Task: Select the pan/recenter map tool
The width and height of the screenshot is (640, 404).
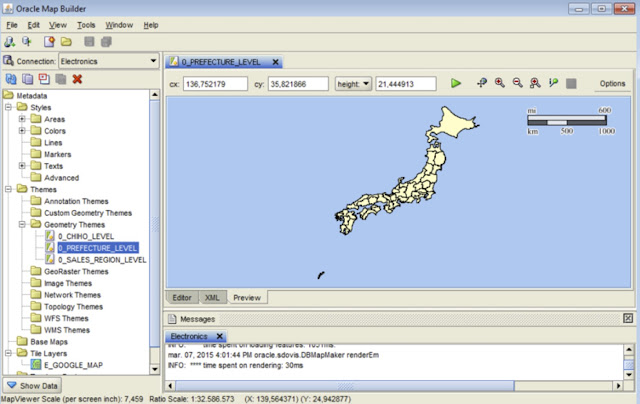Action: pos(482,83)
